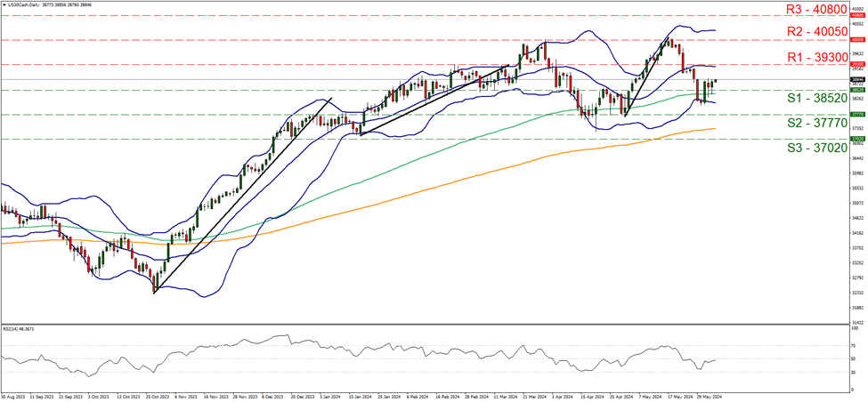
Task: Click the red 40800 price axis tag
Action: [x=857, y=15]
